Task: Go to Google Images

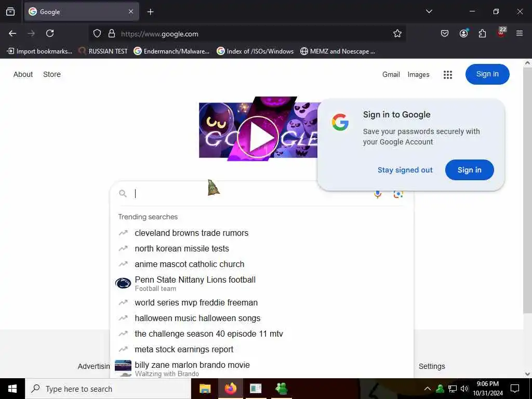Action: [x=418, y=74]
